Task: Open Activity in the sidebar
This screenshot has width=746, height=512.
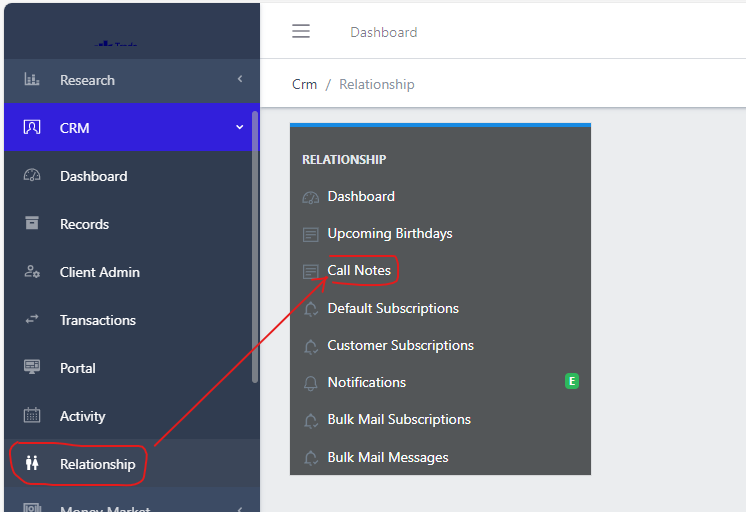Action: click(x=132, y=416)
